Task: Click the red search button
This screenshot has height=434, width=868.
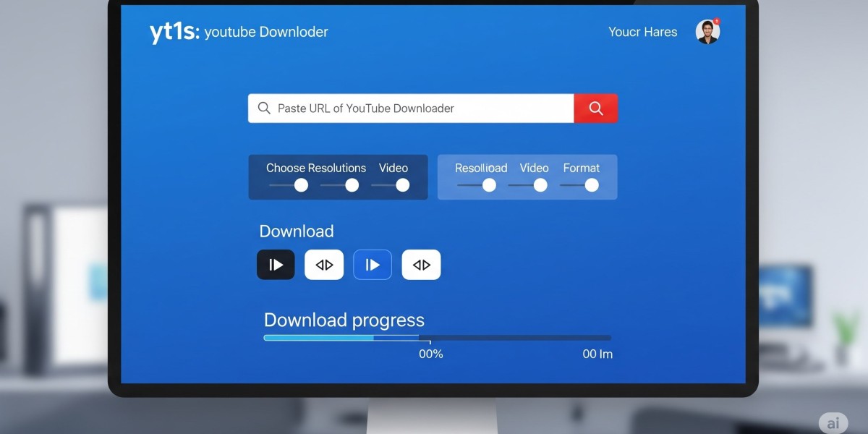Action: coord(595,109)
